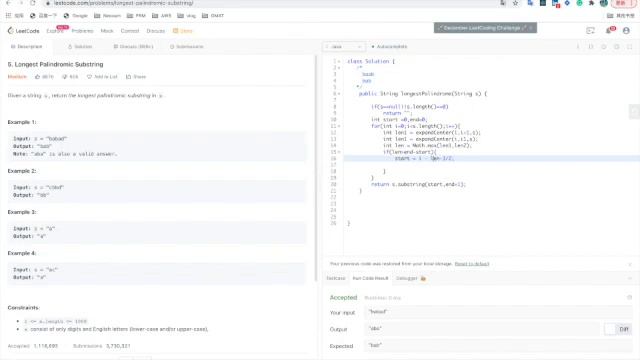Open notifications bell

[x=609, y=31]
